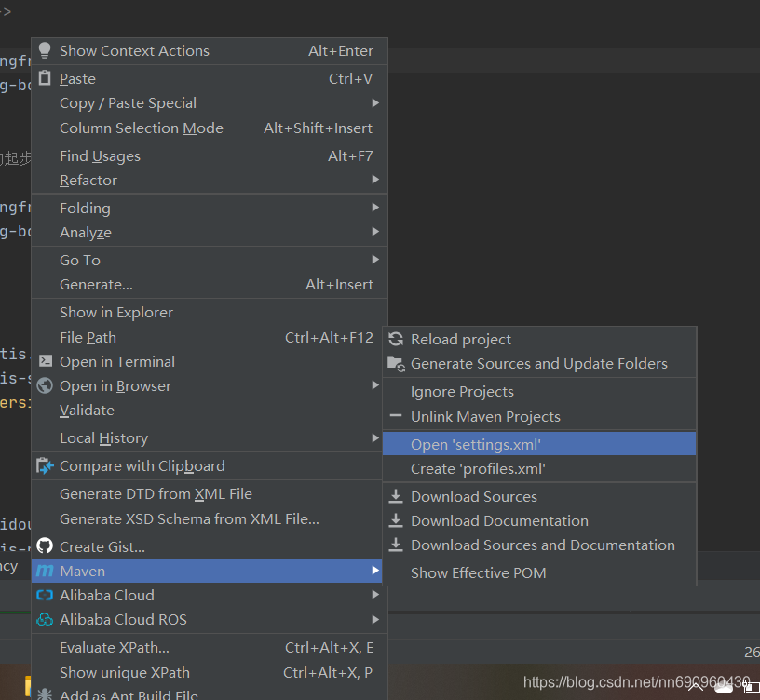Click the Generate Sources folder icon
The height and width of the screenshot is (700, 760).
click(x=396, y=363)
